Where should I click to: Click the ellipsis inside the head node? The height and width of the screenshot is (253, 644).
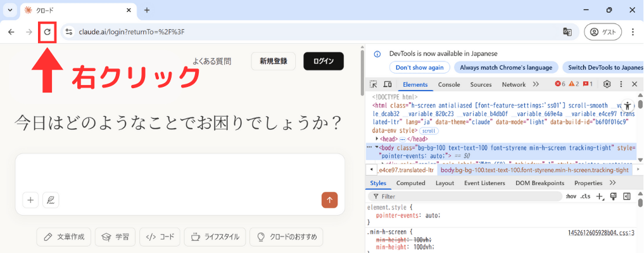[402, 139]
